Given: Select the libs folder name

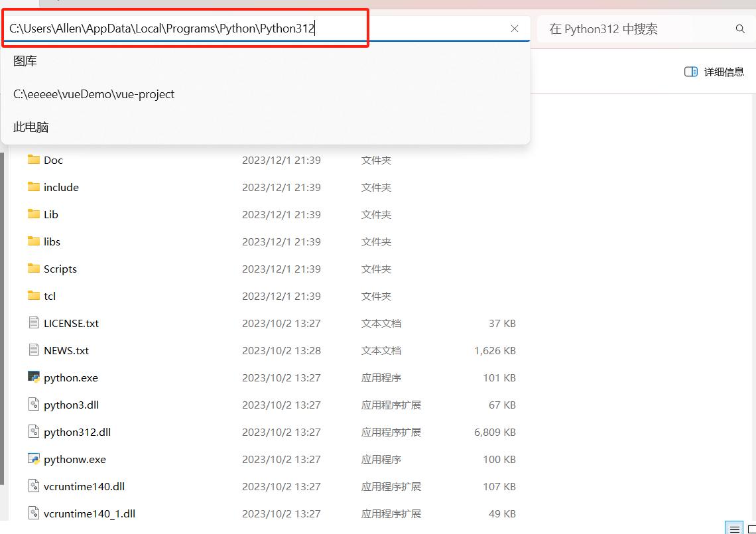Looking at the screenshot, I should click(x=52, y=241).
